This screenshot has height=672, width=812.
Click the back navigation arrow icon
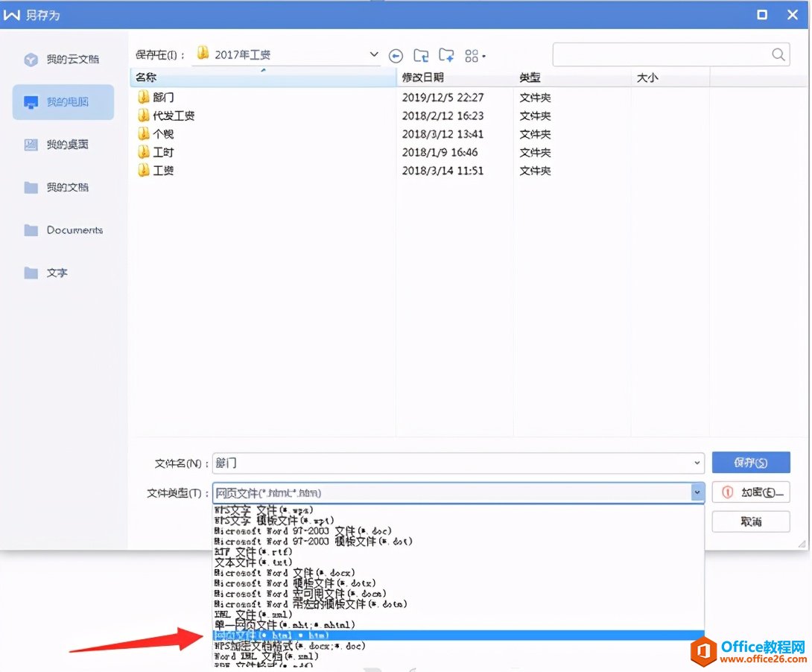coord(396,55)
